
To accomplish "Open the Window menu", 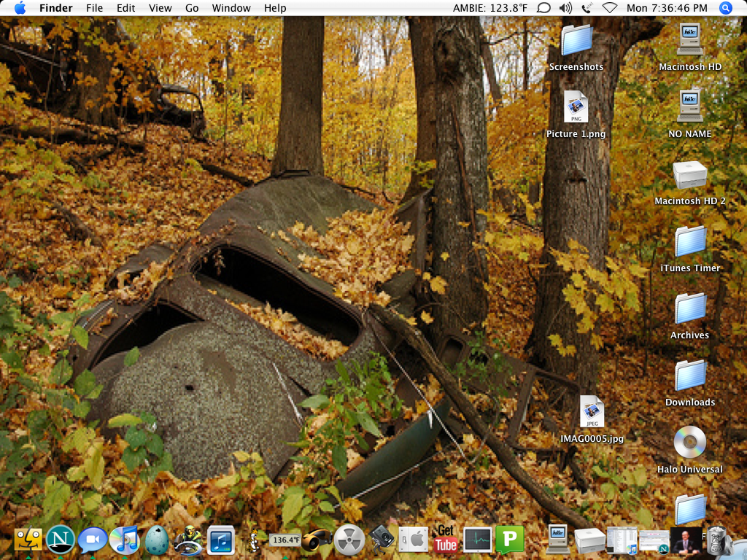I will (x=231, y=8).
